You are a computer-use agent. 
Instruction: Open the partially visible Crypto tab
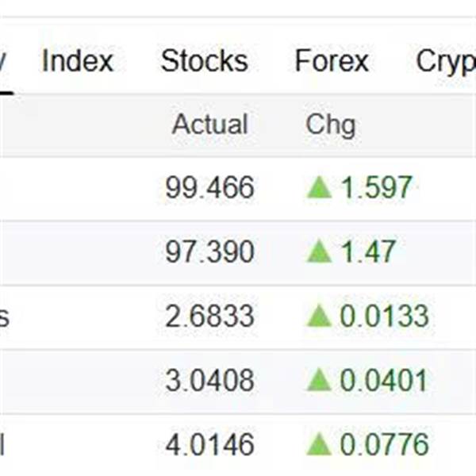[446, 63]
